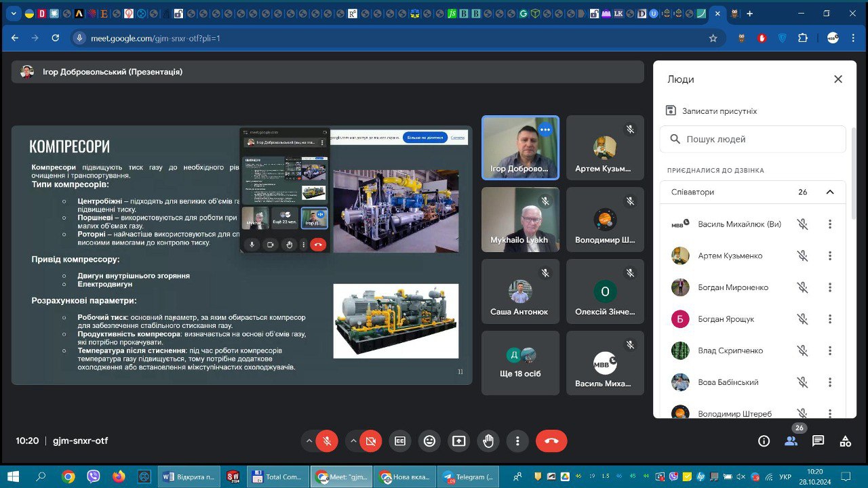
Task: Open the emoji reactions button
Action: [429, 441]
